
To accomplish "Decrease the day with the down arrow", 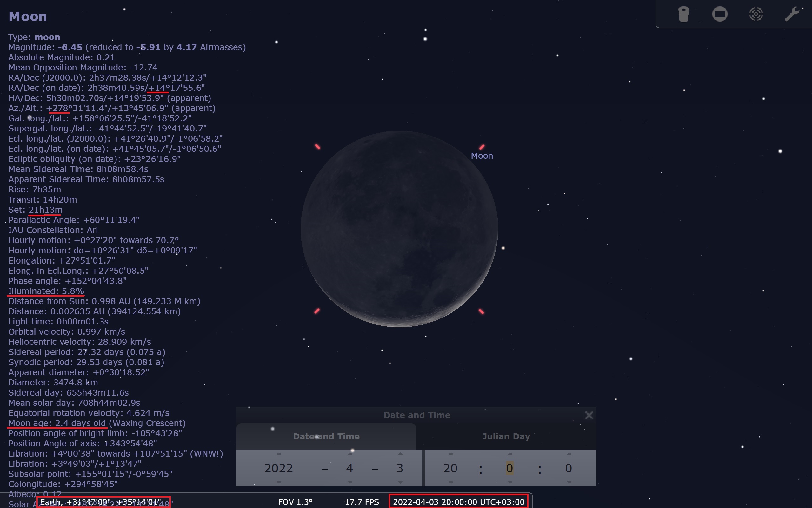I will [x=400, y=482].
